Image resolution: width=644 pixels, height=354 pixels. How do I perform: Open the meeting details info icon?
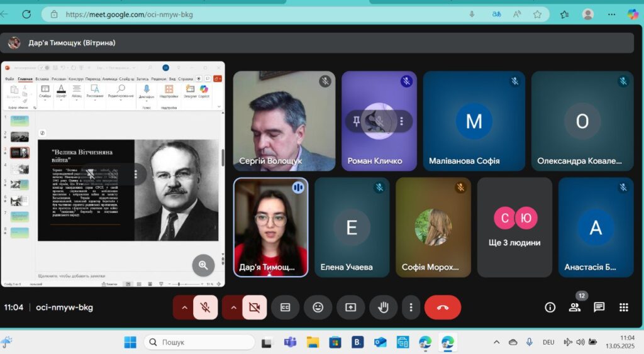(x=550, y=307)
